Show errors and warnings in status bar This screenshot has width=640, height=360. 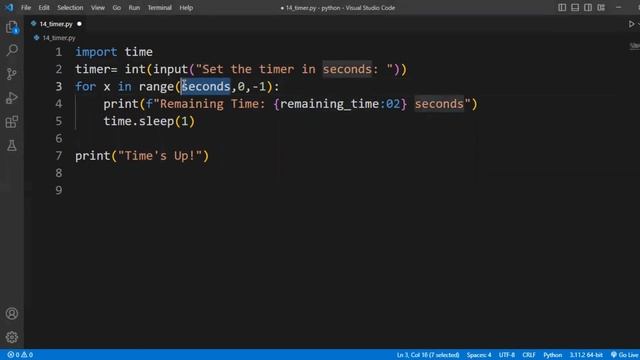tap(20, 355)
